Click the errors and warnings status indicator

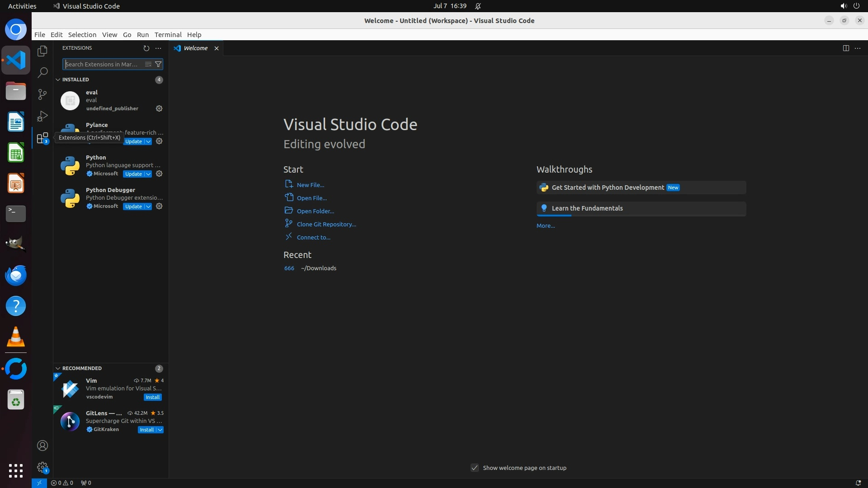coord(62,483)
